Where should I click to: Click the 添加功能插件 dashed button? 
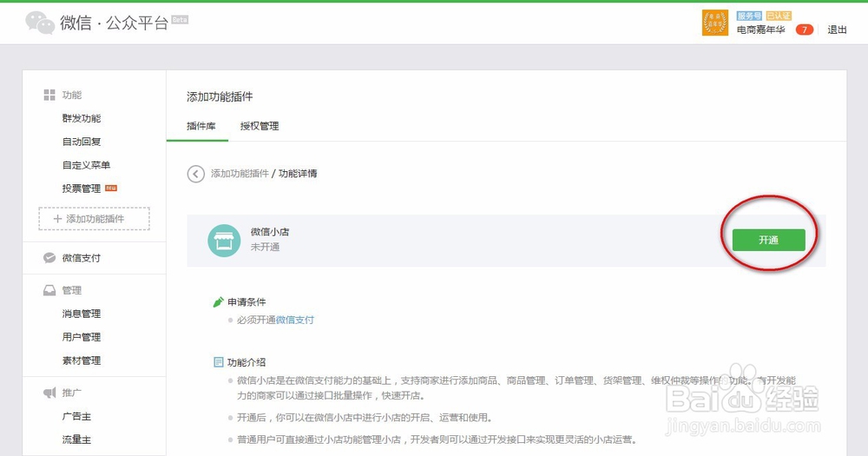[x=94, y=219]
